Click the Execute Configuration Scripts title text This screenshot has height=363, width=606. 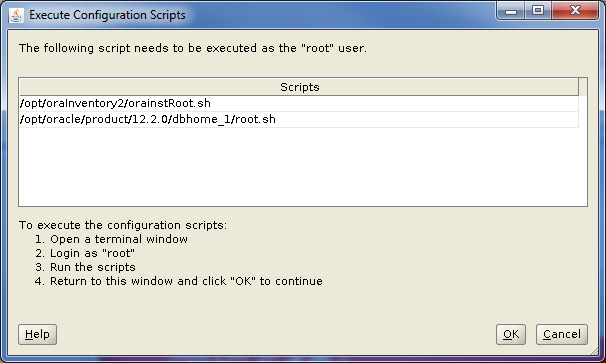coord(107,15)
